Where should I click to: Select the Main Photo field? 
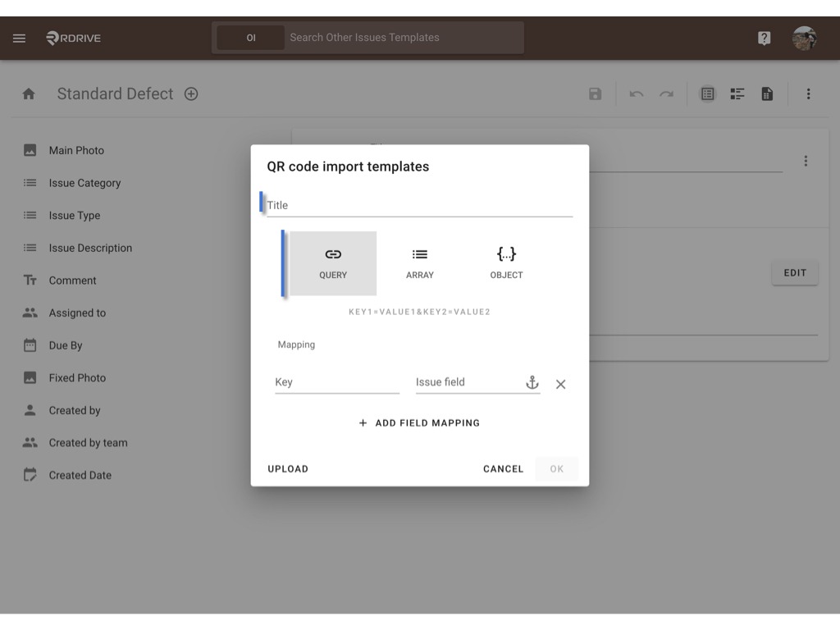coord(64,151)
